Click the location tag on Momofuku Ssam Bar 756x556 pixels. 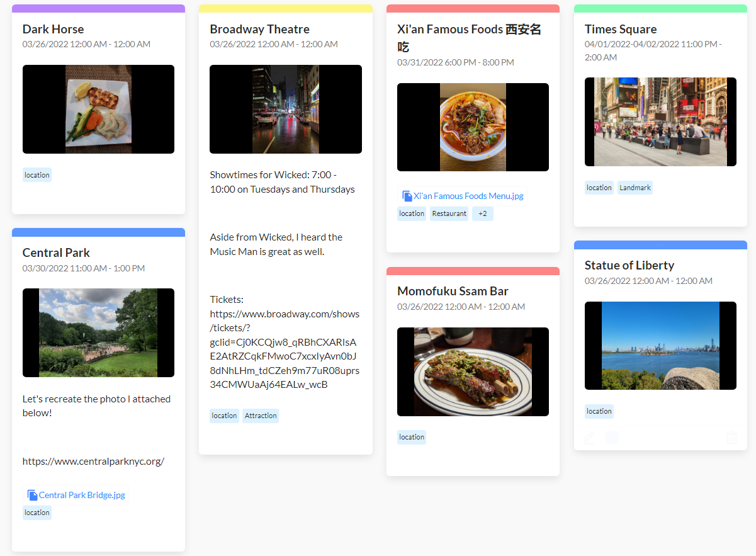click(412, 438)
